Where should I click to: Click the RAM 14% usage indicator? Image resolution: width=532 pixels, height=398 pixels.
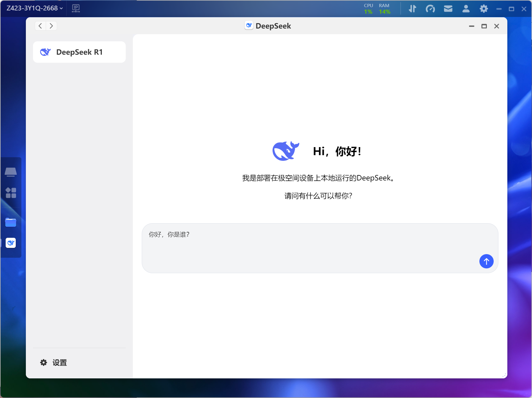coord(384,9)
